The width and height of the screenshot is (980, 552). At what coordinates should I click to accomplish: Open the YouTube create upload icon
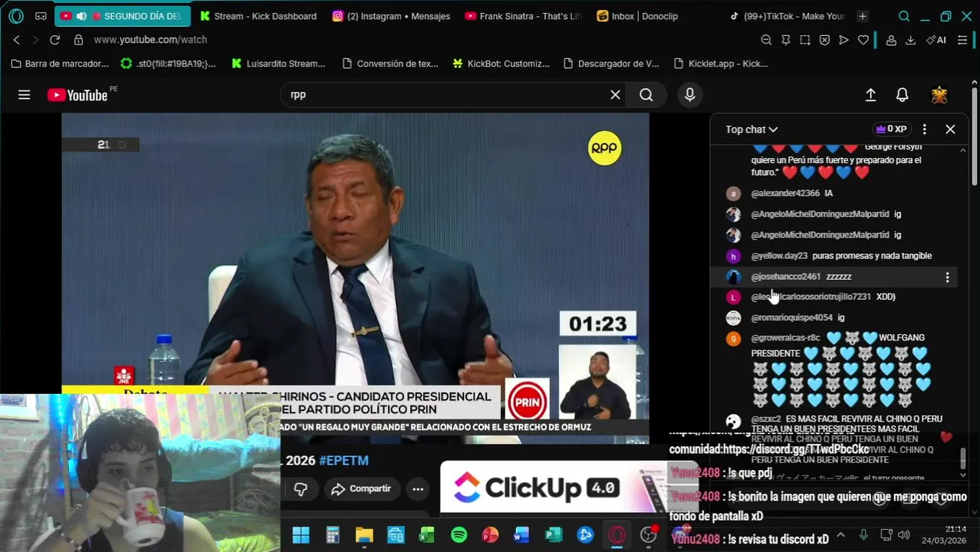tap(870, 94)
